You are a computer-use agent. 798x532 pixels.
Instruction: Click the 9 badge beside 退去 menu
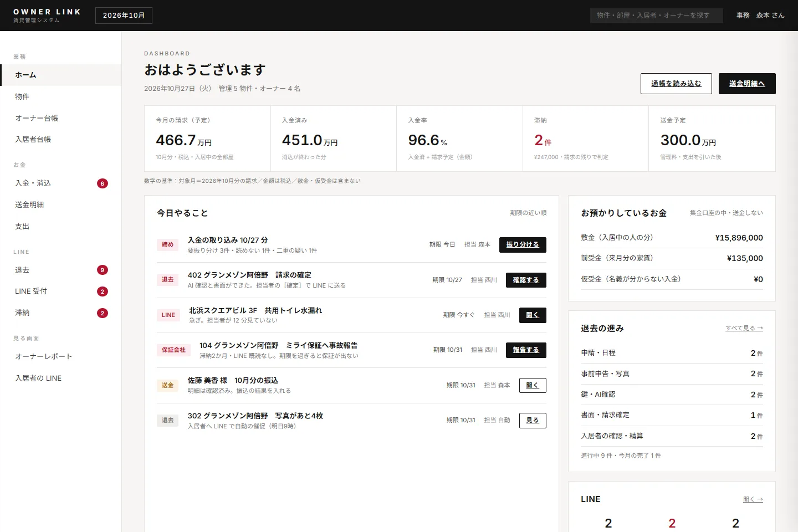point(103,270)
